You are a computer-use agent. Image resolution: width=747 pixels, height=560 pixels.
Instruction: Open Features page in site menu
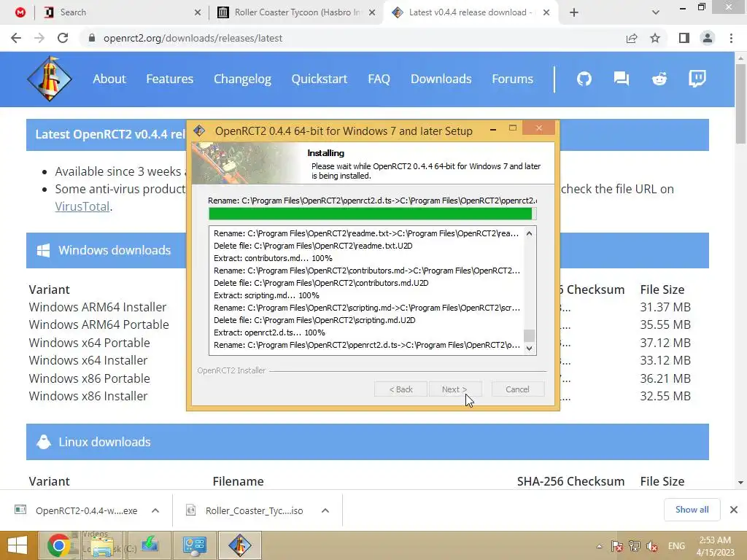coord(169,79)
